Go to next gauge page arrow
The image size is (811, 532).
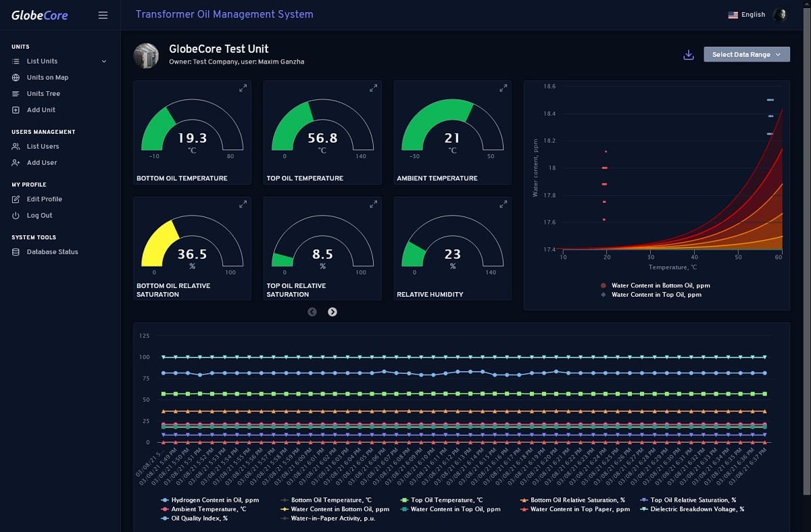coord(333,312)
